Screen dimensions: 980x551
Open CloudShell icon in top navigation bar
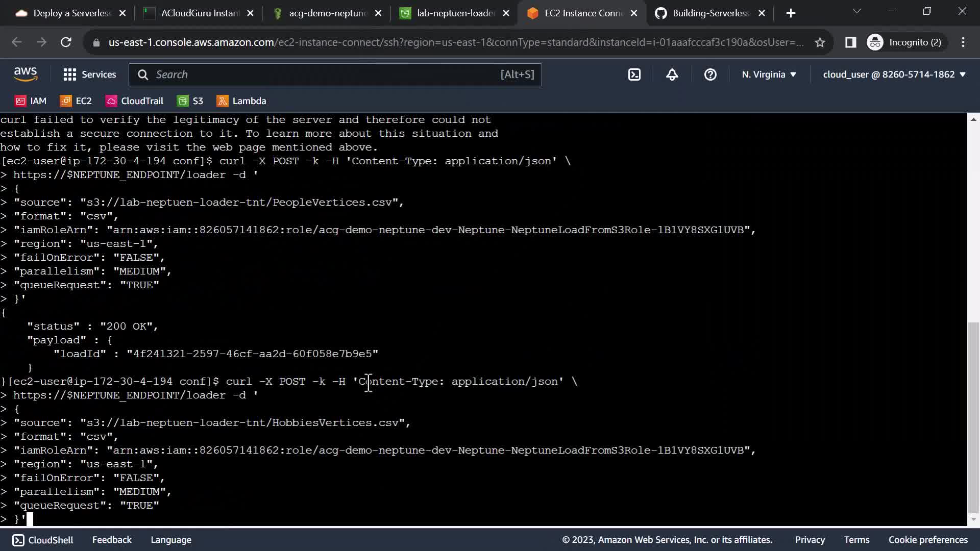pyautogui.click(x=634, y=74)
